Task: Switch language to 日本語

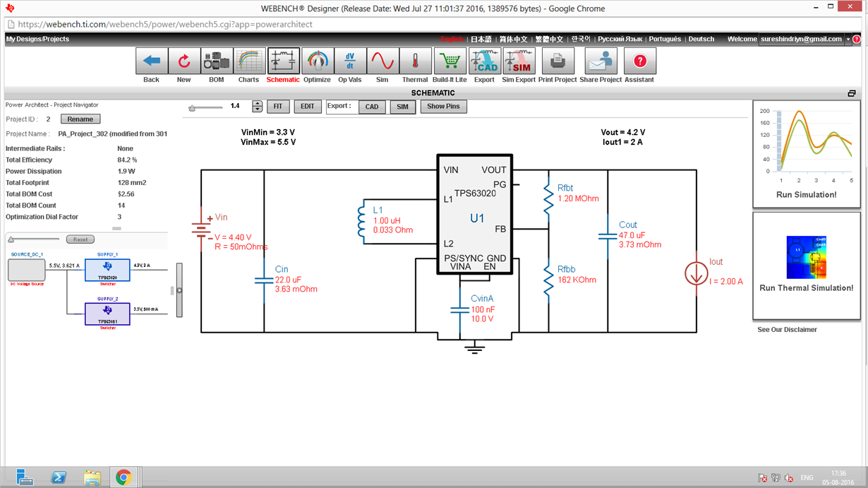Action: [x=481, y=40]
